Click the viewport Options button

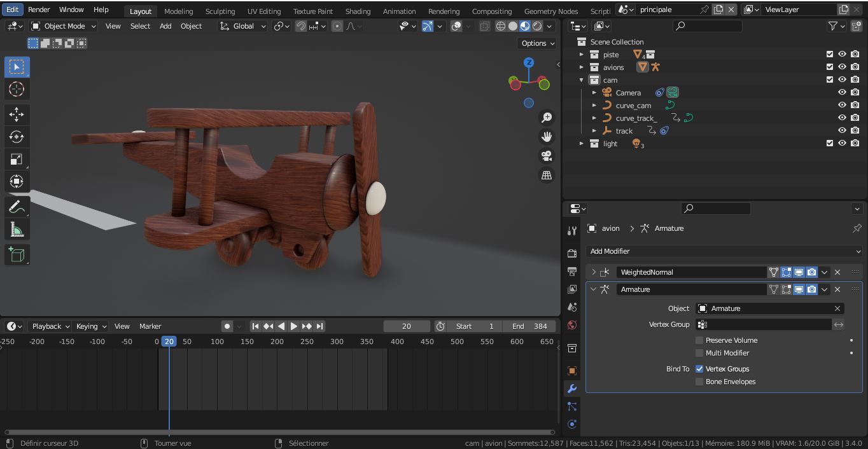538,43
